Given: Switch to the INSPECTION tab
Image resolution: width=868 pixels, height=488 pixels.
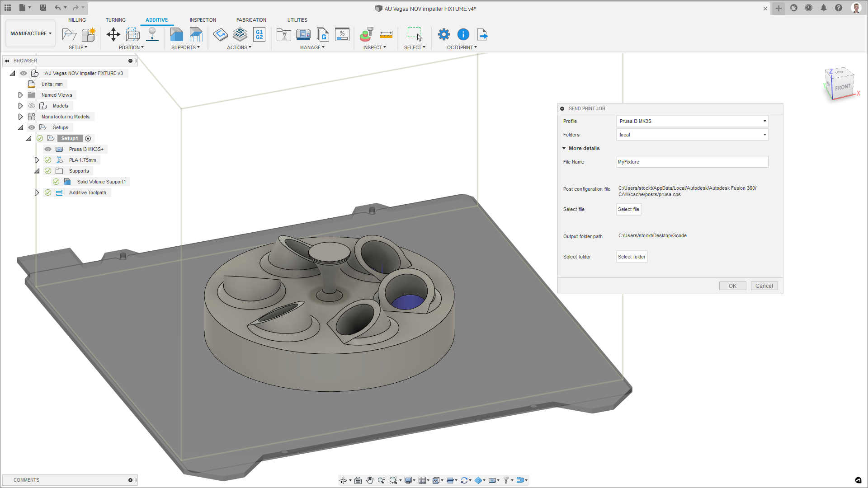Looking at the screenshot, I should [x=203, y=20].
